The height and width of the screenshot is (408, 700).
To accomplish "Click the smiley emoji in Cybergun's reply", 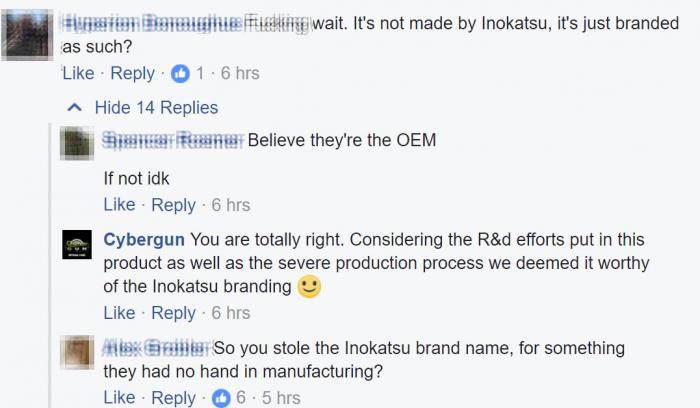I will (x=310, y=287).
